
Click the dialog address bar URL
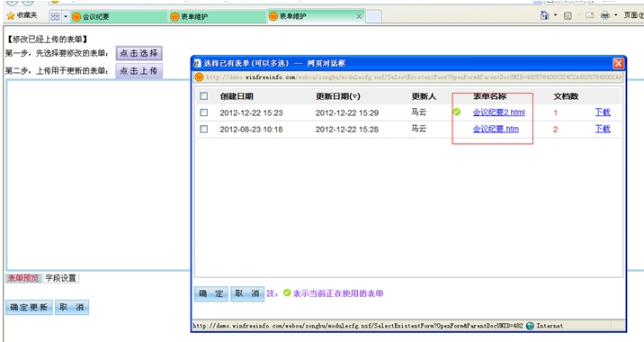414,76
